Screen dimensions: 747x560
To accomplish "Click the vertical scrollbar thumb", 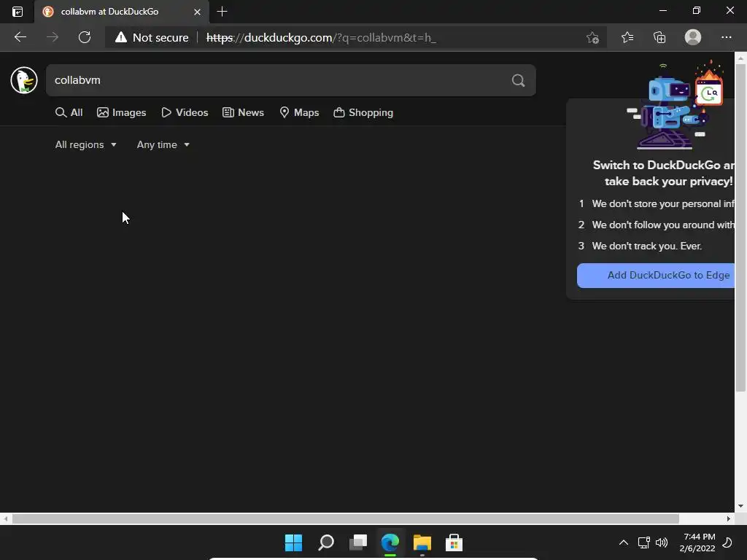I will tap(740, 227).
